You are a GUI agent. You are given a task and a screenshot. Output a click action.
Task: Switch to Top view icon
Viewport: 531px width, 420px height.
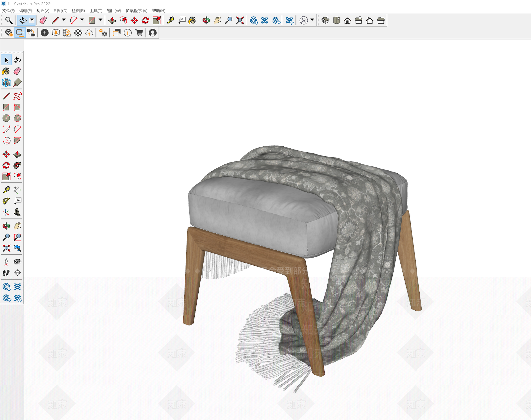click(x=336, y=20)
